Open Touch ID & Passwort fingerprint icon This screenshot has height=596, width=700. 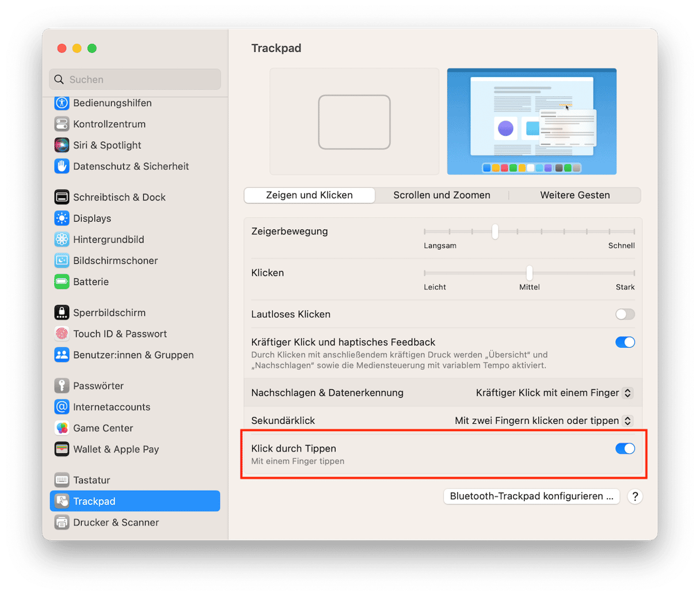coord(62,334)
